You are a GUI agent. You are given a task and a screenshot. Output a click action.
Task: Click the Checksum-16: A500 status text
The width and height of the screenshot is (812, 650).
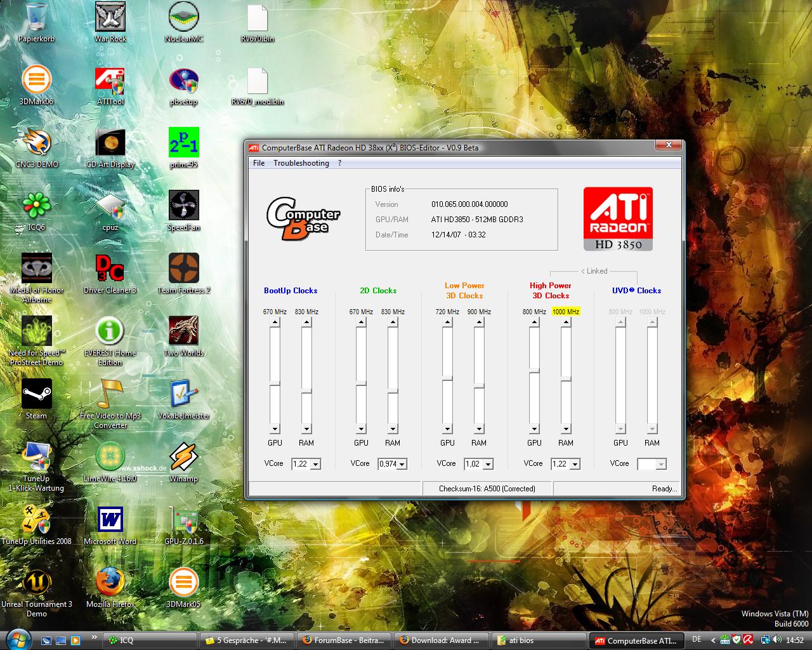coord(487,489)
